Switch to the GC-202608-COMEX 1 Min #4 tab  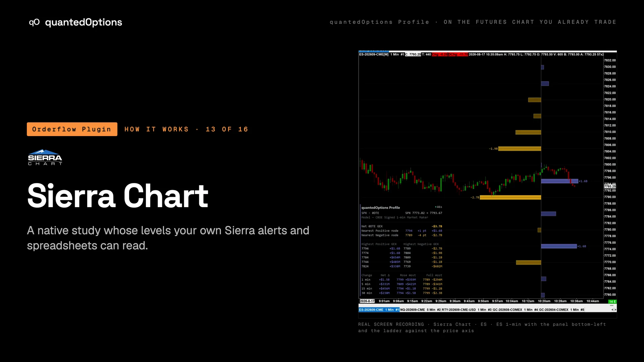pos(515,310)
